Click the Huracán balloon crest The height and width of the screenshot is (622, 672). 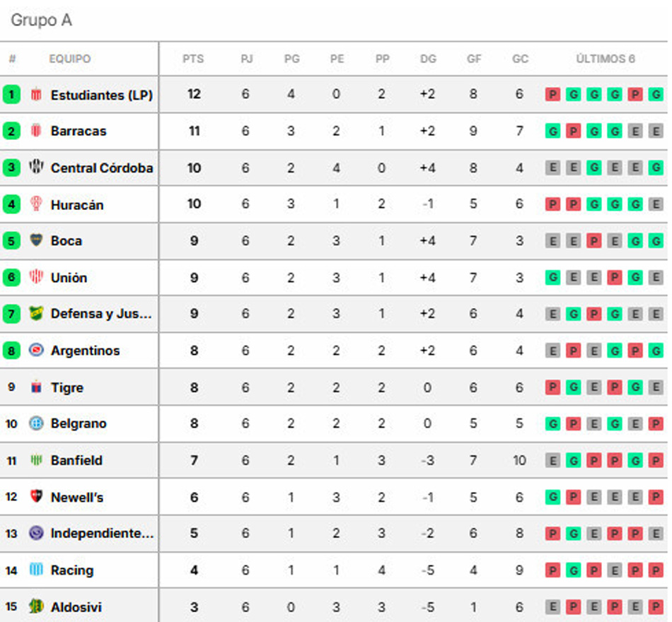click(x=36, y=204)
